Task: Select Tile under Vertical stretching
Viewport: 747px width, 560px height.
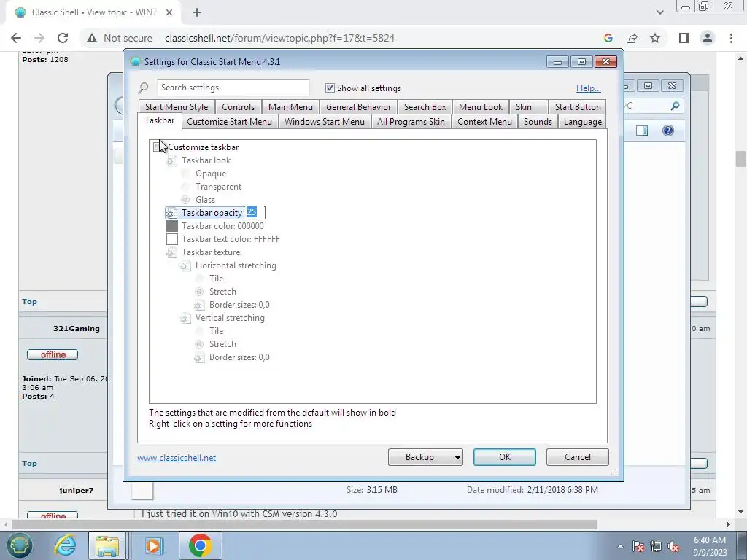Action: pyautogui.click(x=199, y=330)
